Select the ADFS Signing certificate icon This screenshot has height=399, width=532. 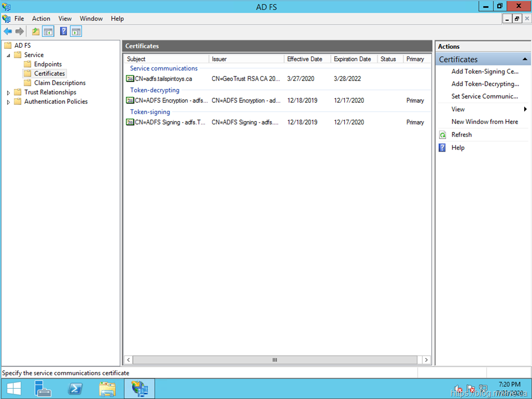130,123
